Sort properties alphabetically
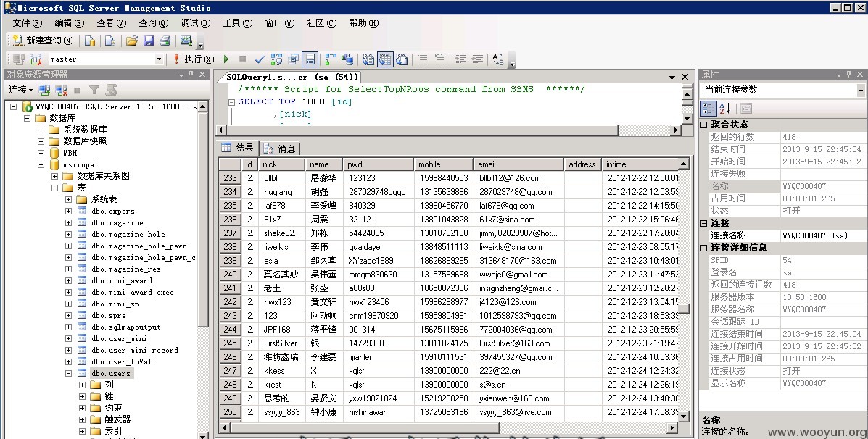868x439 pixels. (724, 109)
